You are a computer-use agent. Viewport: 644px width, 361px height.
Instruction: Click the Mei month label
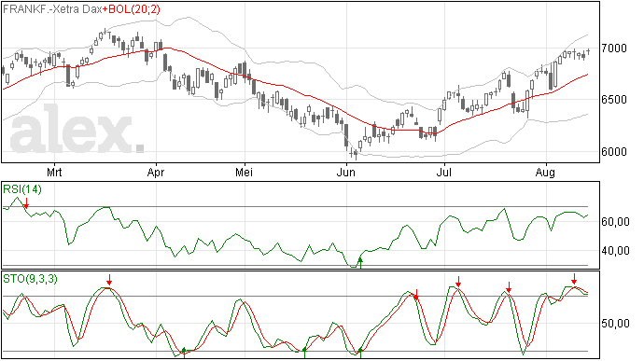[245, 172]
